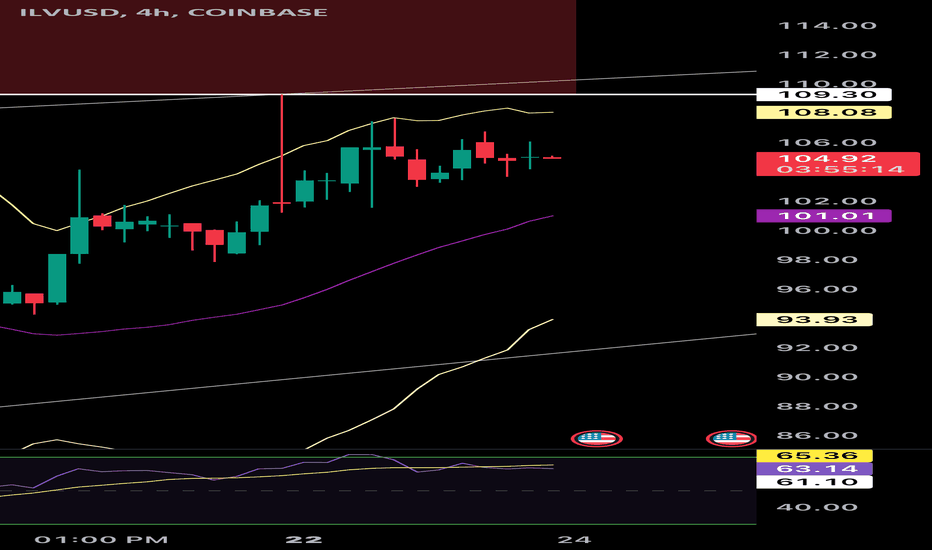932x550 pixels.
Task: Select the yellow 108.08 upper band label
Action: pyautogui.click(x=824, y=112)
